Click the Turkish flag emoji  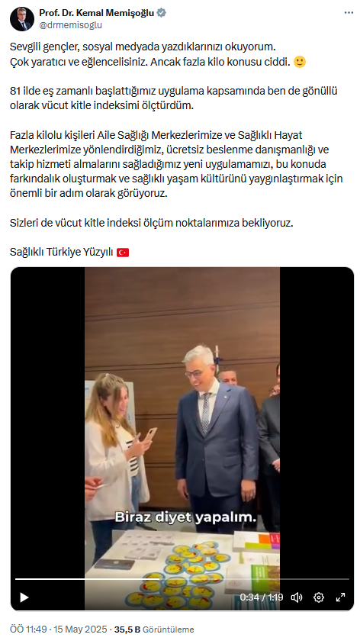123,252
